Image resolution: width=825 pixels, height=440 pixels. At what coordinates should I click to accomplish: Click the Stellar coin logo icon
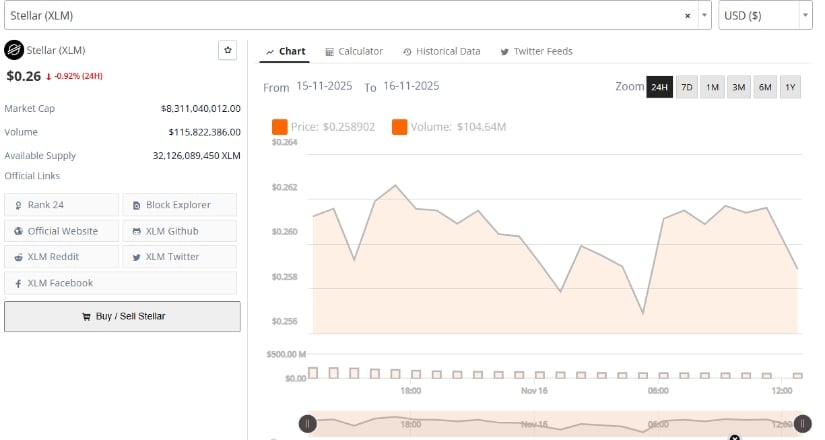14,49
